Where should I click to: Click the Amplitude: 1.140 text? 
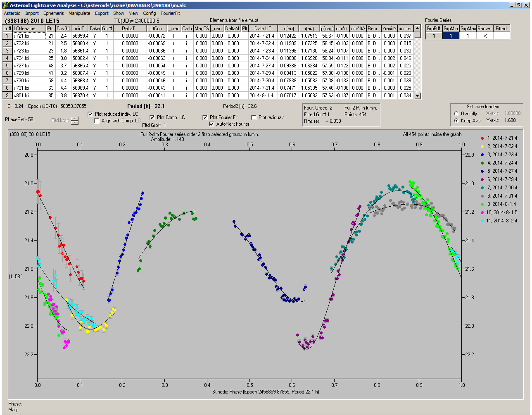click(x=168, y=139)
